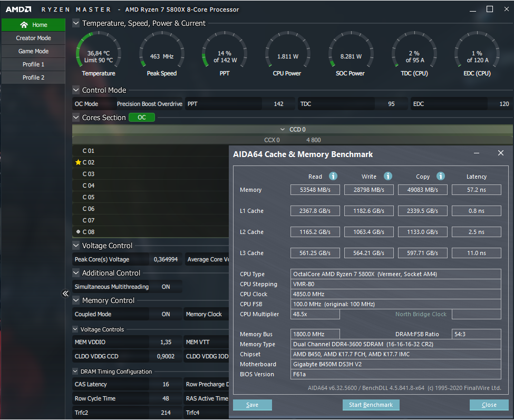Toggle Coupled Mode ON value
The image size is (514, 420).
click(166, 314)
